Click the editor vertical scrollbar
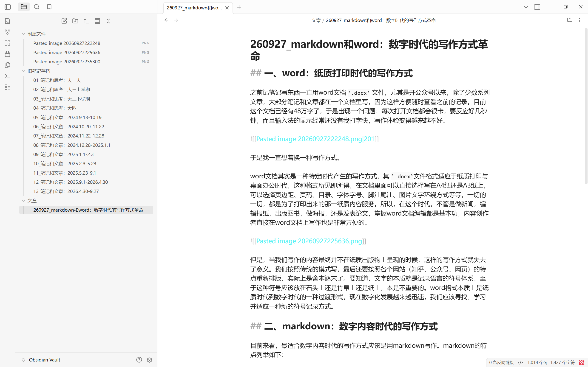This screenshot has width=588, height=367. tap(586, 106)
